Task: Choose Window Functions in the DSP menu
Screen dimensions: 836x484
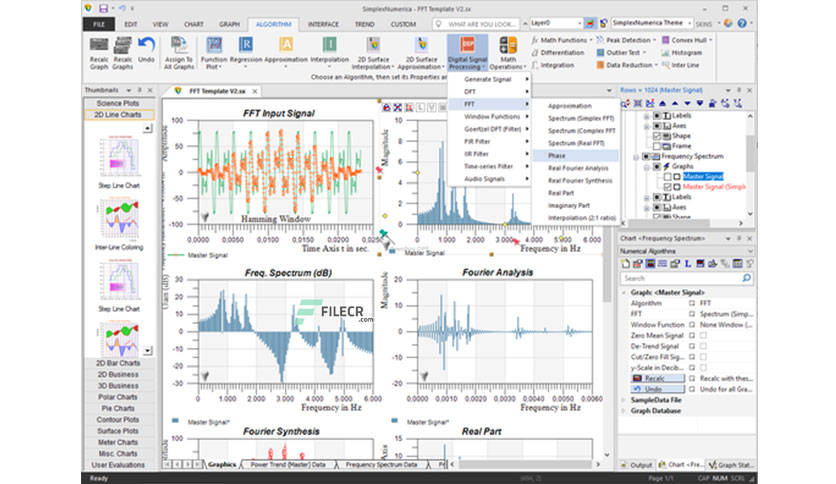Action: 490,116
